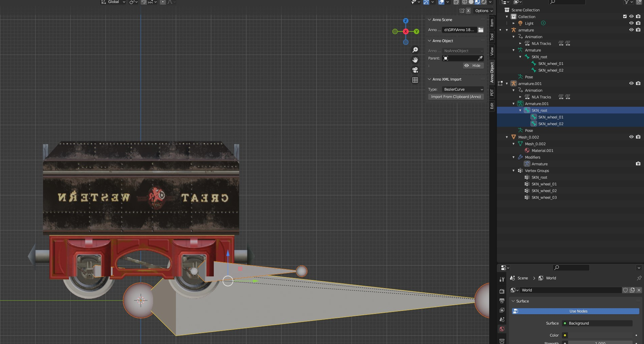Collapse the Anno Scene panel

click(429, 20)
